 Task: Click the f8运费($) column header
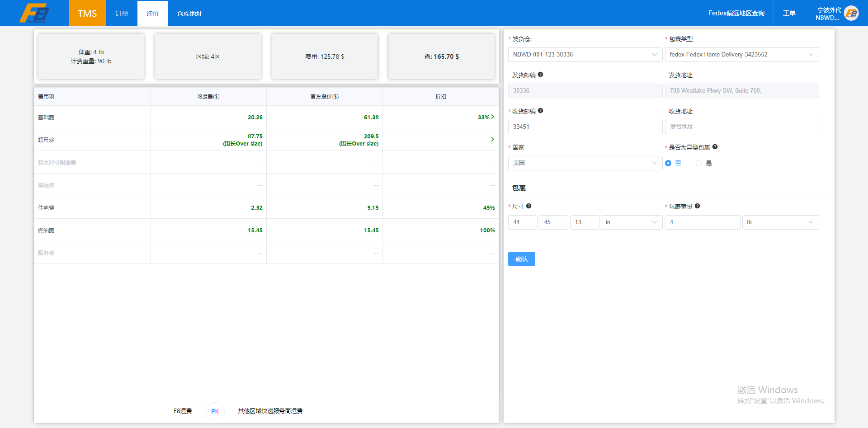[208, 97]
